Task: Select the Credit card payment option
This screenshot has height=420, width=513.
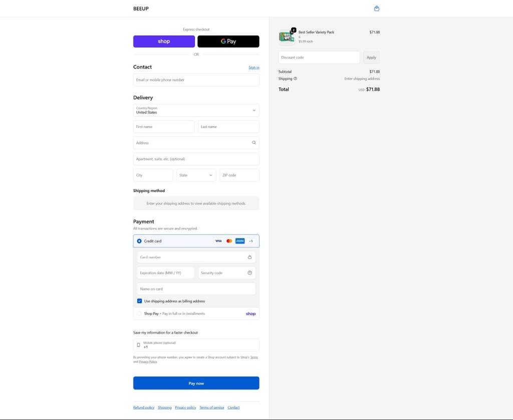Action: pyautogui.click(x=139, y=241)
